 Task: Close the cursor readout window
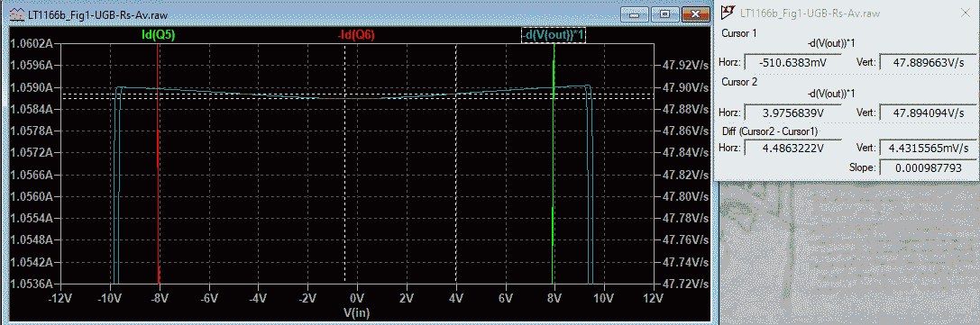tap(966, 12)
